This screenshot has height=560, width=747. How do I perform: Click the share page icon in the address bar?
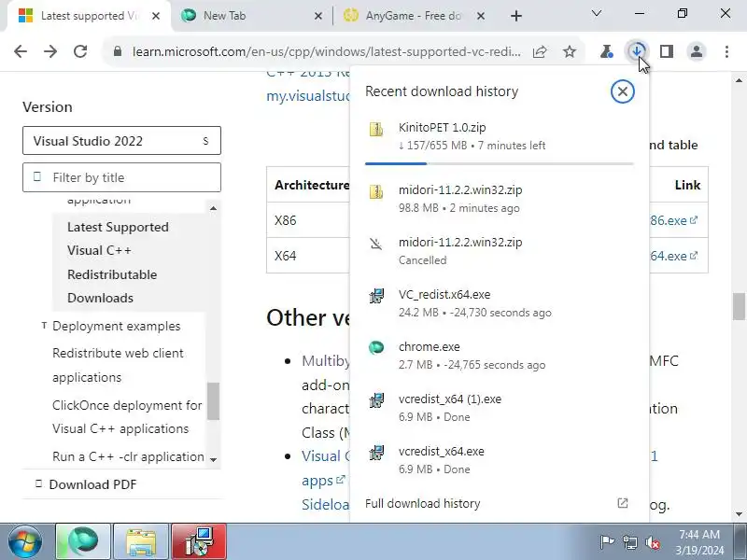pos(540,51)
